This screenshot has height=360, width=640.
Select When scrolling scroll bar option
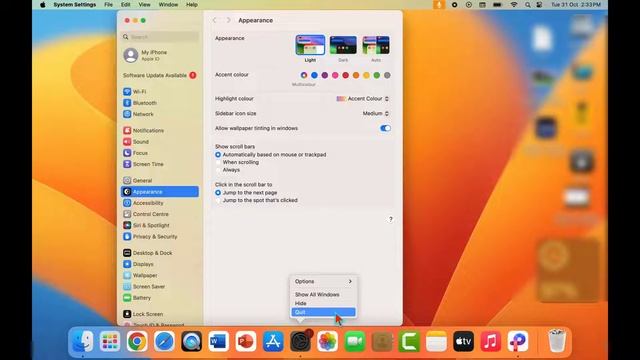coord(218,162)
